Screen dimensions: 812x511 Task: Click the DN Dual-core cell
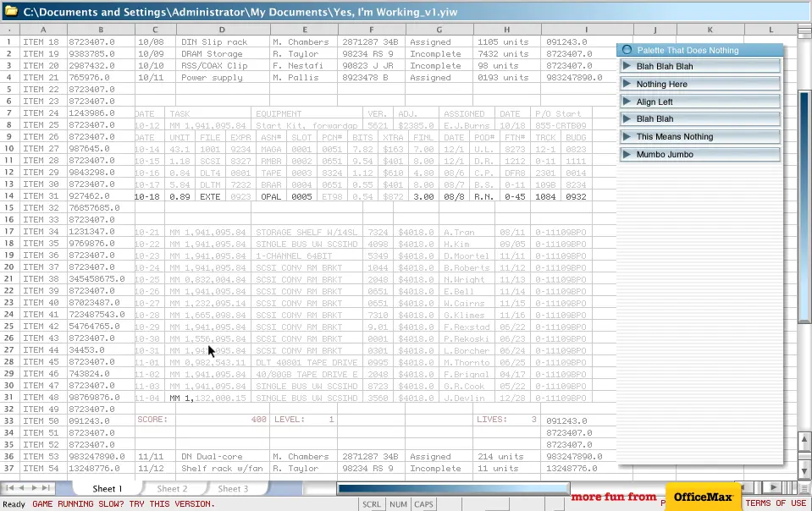click(223, 457)
